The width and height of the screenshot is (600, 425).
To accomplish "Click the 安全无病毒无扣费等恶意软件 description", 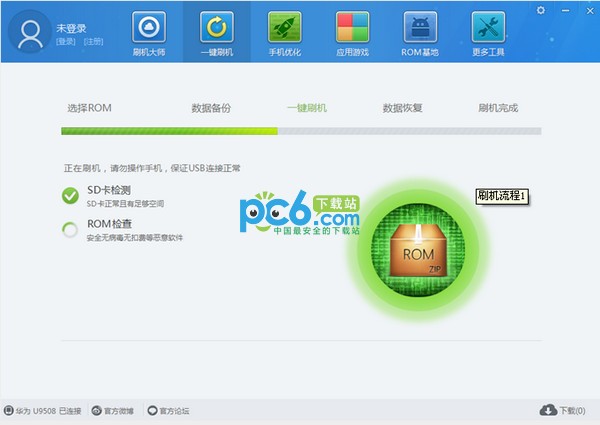I will coord(135,238).
